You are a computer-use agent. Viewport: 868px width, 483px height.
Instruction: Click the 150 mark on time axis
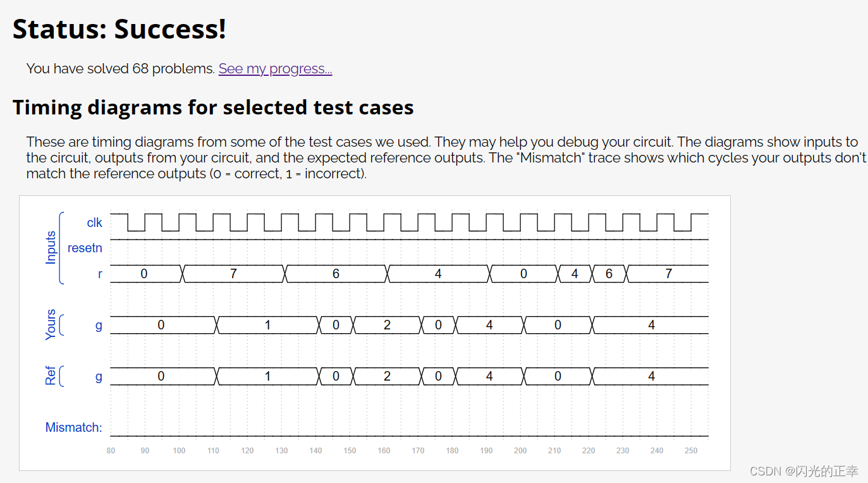coord(350,450)
